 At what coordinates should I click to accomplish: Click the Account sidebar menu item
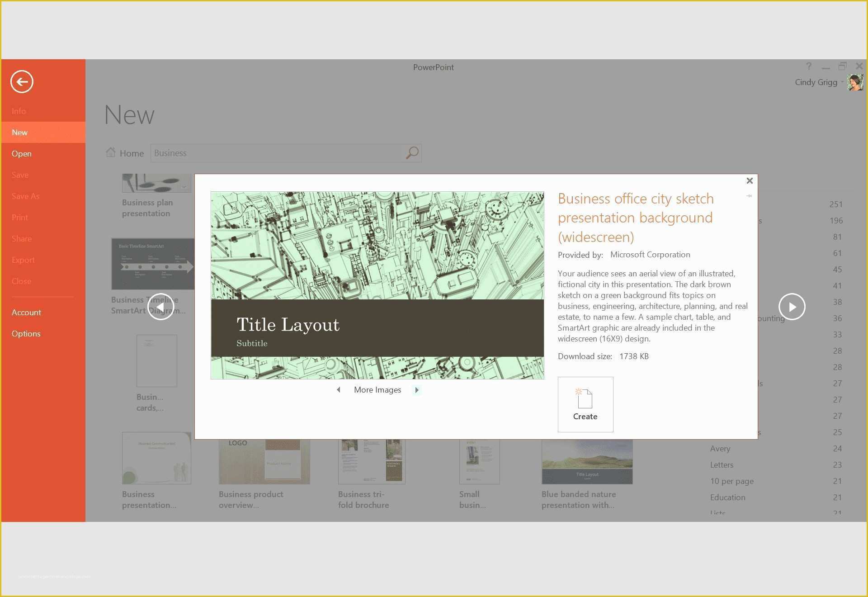point(26,311)
